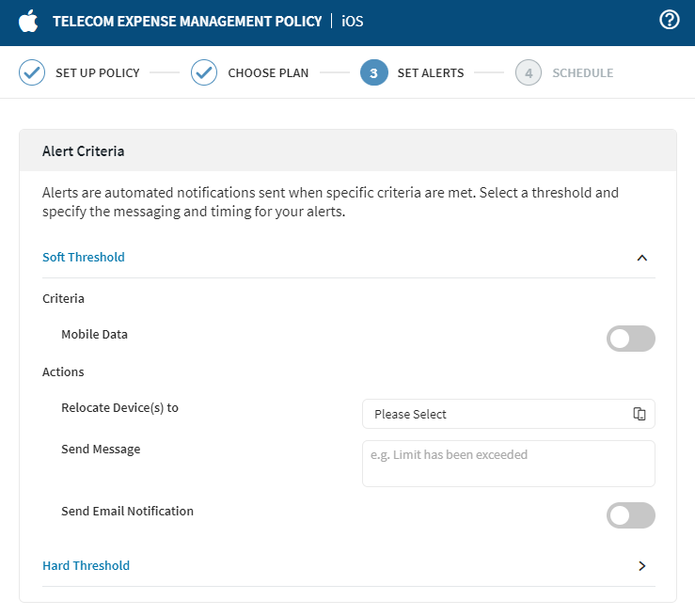Open the help question mark icon
The image size is (695, 616).
[x=670, y=21]
